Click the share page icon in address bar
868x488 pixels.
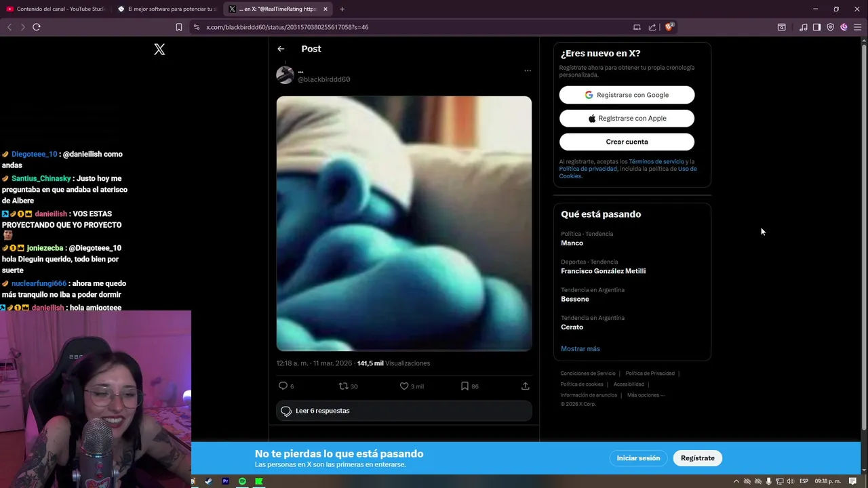click(652, 27)
